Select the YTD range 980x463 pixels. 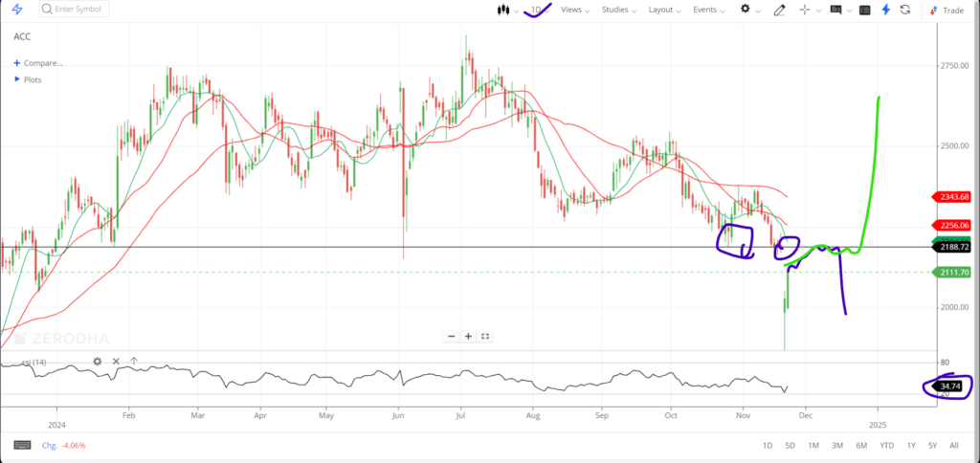click(x=886, y=446)
